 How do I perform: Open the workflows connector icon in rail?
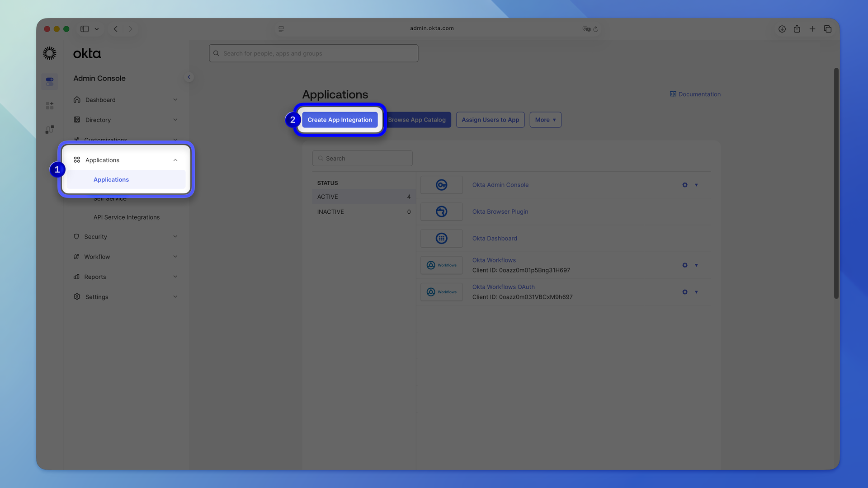coord(50,130)
